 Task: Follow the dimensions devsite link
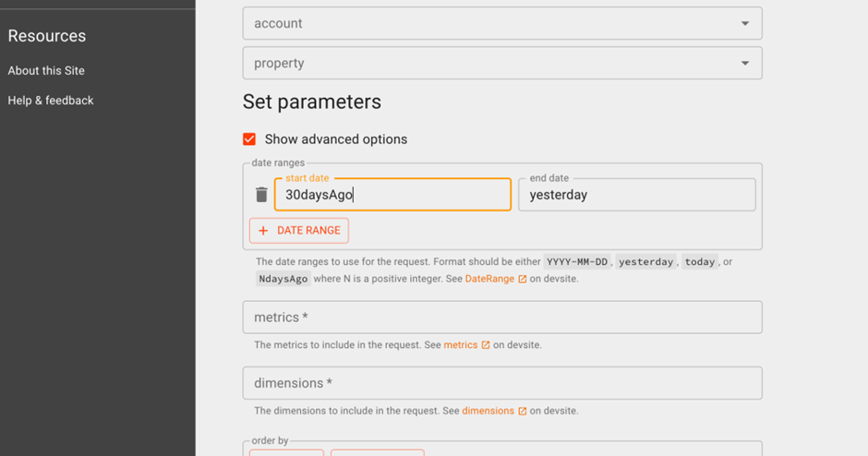point(488,411)
